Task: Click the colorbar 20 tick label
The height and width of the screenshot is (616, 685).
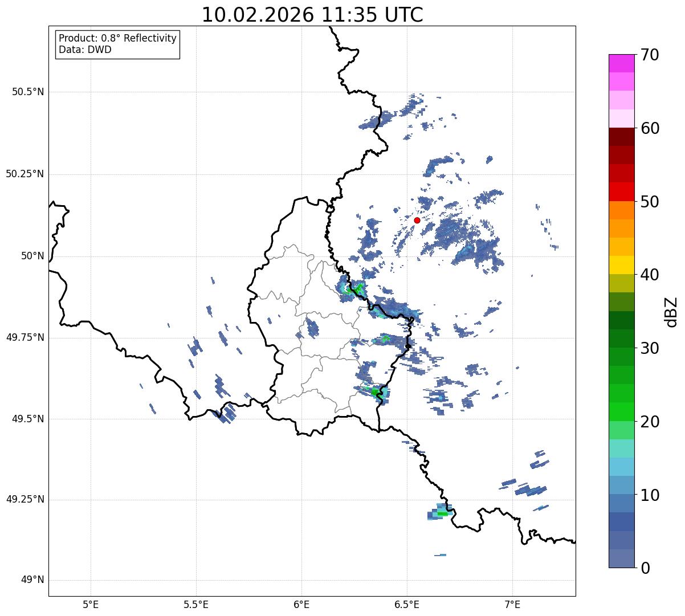Action: click(650, 422)
